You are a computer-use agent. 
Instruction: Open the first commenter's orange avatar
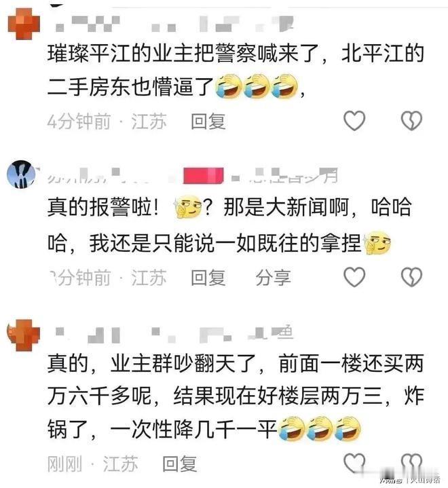pos(24,24)
